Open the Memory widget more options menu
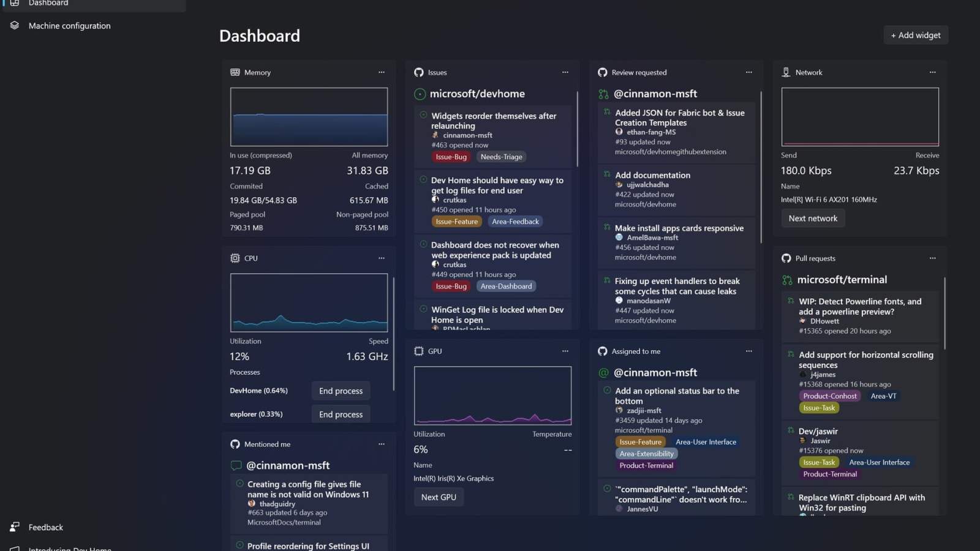This screenshot has width=980, height=551. (x=382, y=72)
